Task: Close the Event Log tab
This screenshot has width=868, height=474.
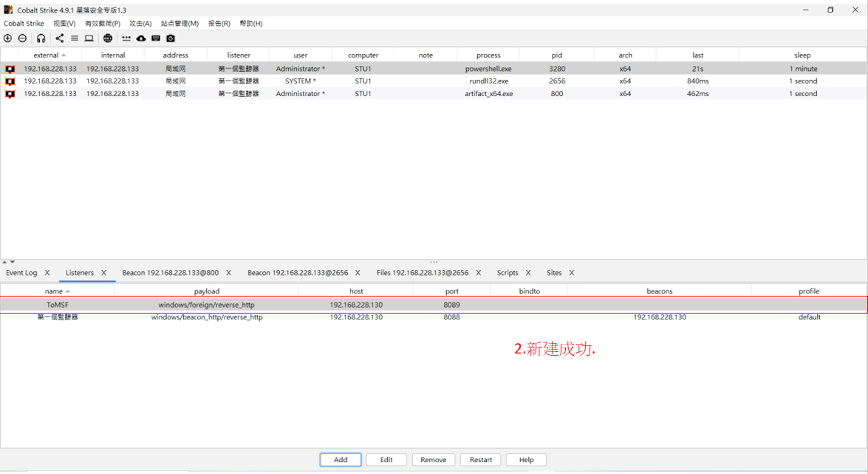Action: (x=47, y=273)
